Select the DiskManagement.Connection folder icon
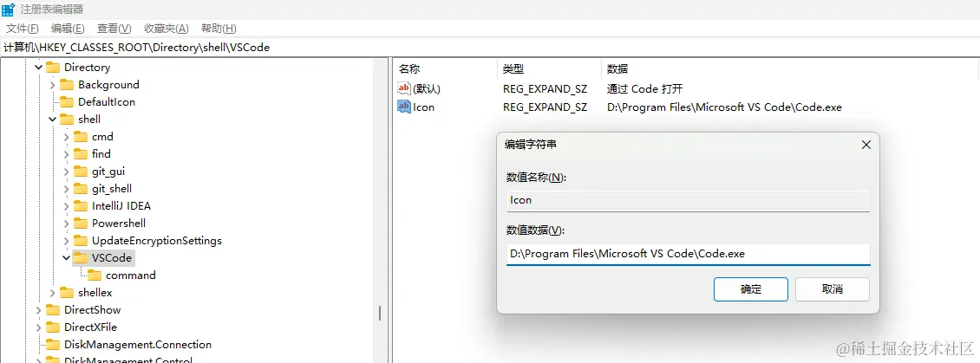 [53, 345]
